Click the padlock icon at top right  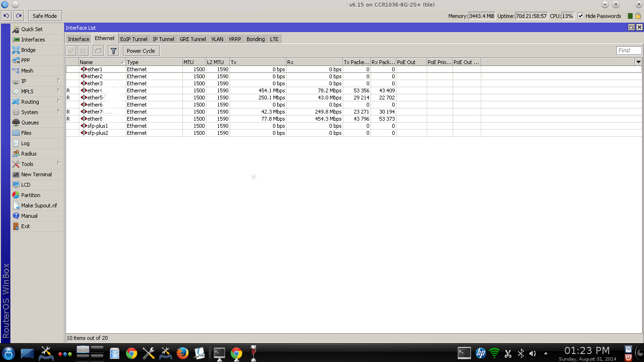click(637, 16)
